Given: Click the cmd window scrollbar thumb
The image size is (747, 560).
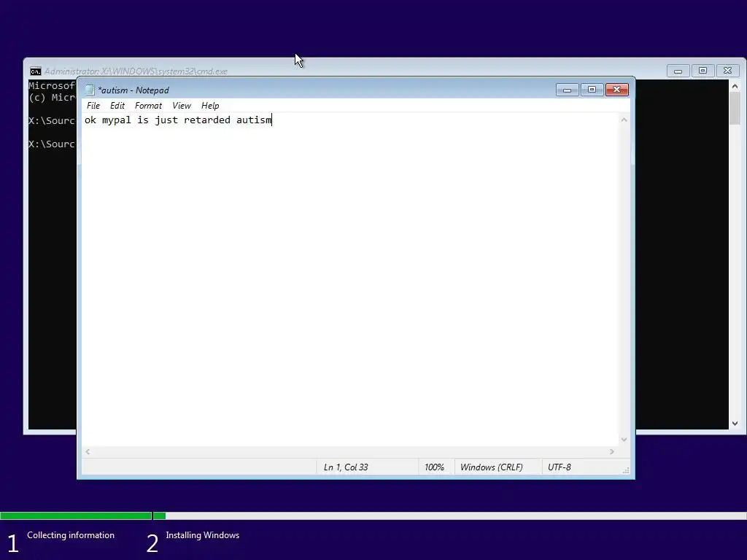Looking at the screenshot, I should [x=735, y=108].
